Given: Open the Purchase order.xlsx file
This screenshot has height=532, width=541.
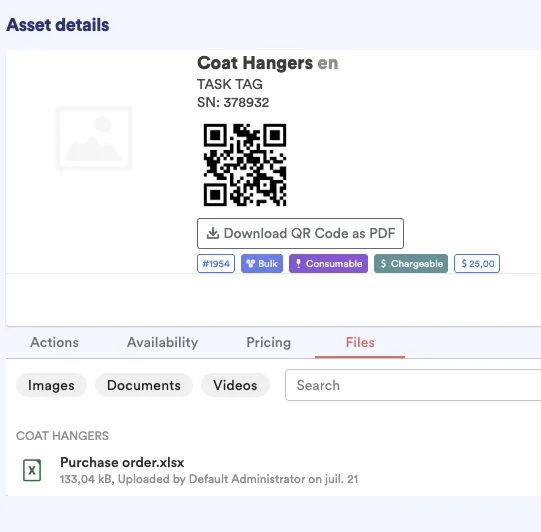Looking at the screenshot, I should (122, 462).
